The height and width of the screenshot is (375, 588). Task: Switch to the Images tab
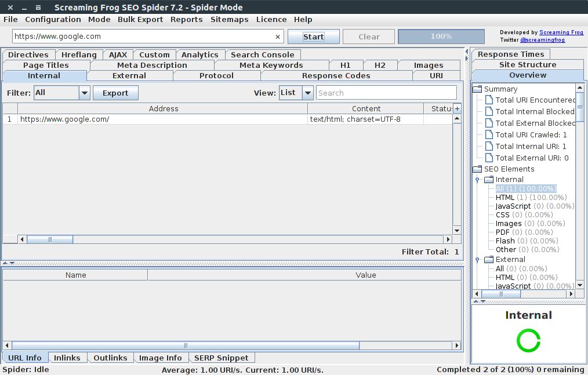(x=429, y=65)
